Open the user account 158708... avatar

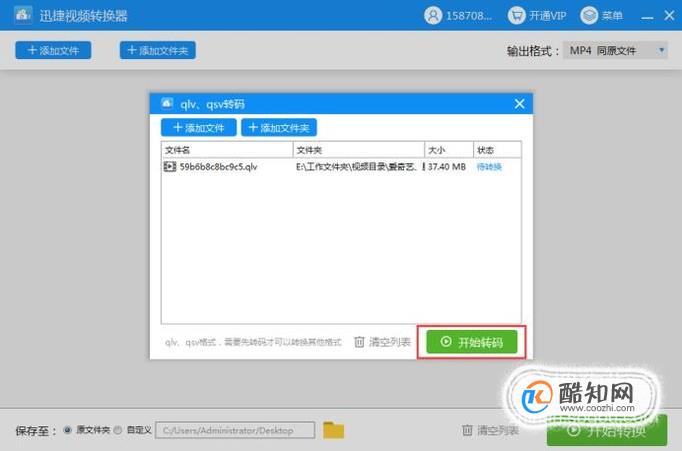(x=433, y=16)
